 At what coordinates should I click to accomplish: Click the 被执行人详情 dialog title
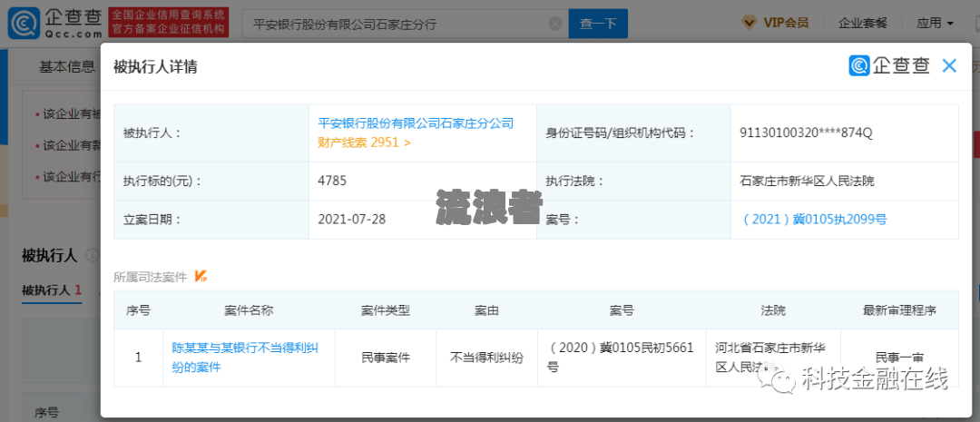pos(155,67)
